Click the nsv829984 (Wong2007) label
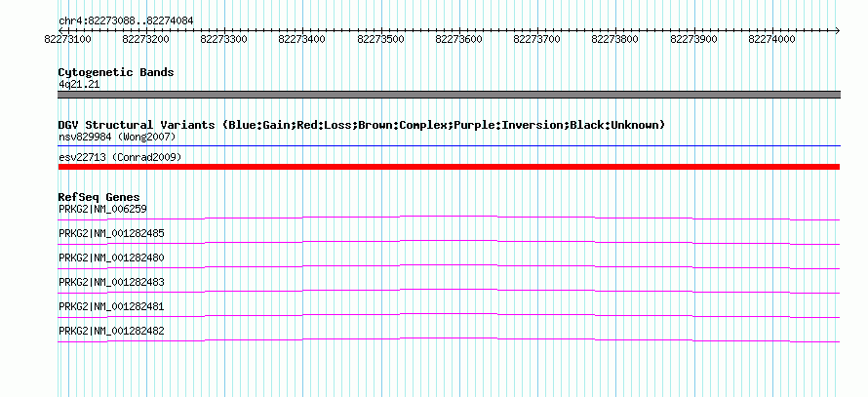The image size is (868, 397). tap(117, 137)
